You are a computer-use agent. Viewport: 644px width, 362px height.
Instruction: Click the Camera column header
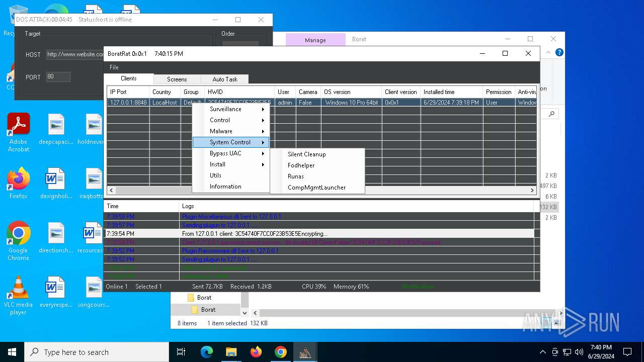click(x=308, y=92)
